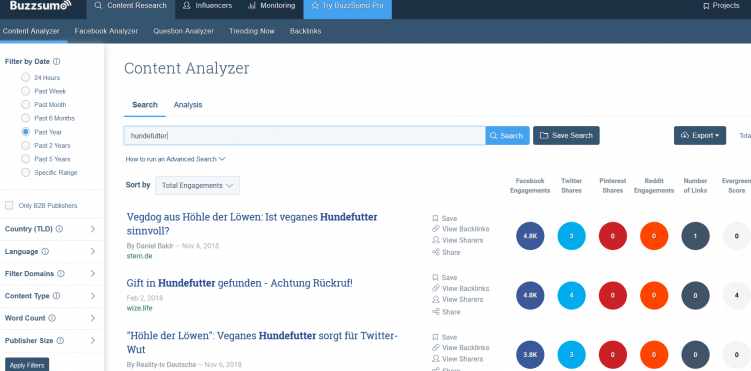This screenshot has width=751, height=371.
Task: View Sharers of the Twitter-Wut article
Action: click(457, 359)
